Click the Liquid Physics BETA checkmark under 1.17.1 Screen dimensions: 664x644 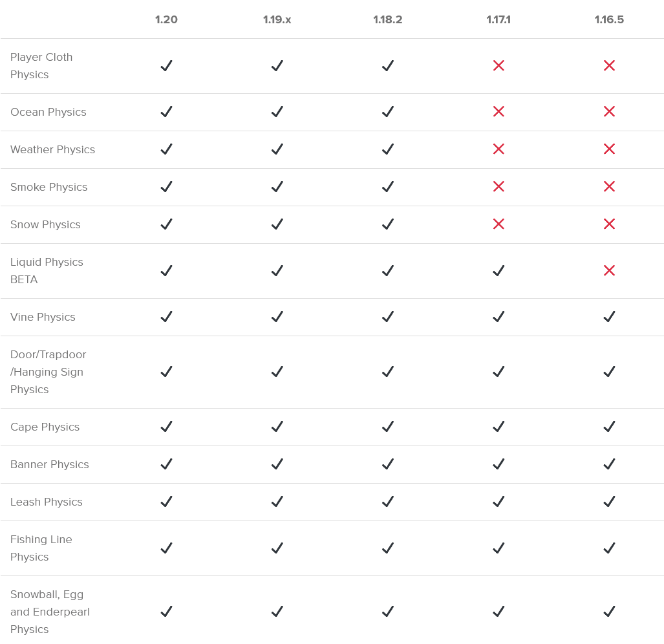498,271
